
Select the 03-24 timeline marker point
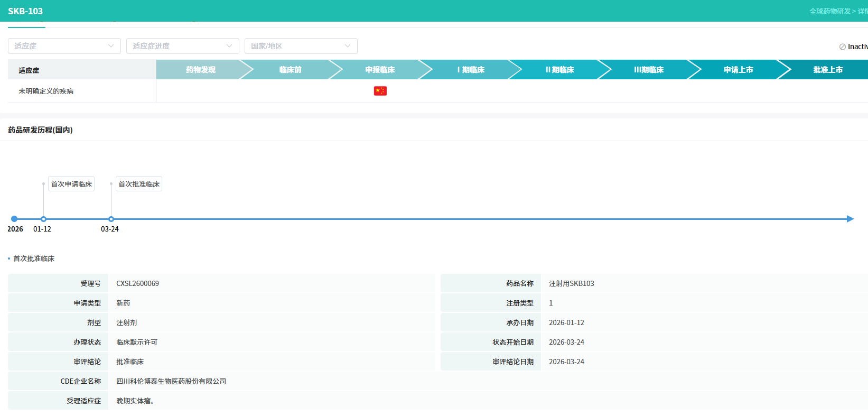click(x=111, y=219)
